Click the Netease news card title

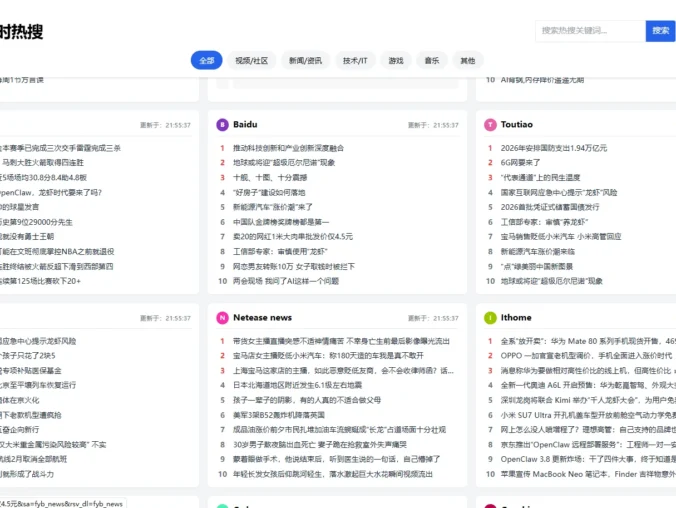[262, 318]
